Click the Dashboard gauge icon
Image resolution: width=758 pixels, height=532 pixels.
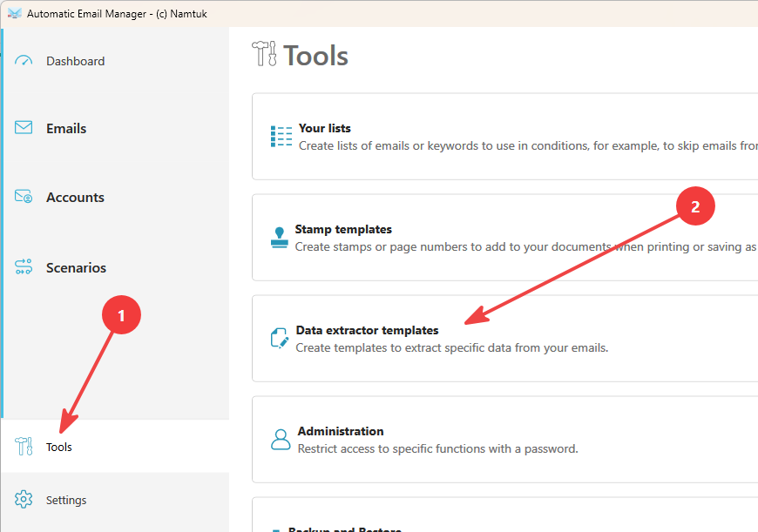coord(24,61)
